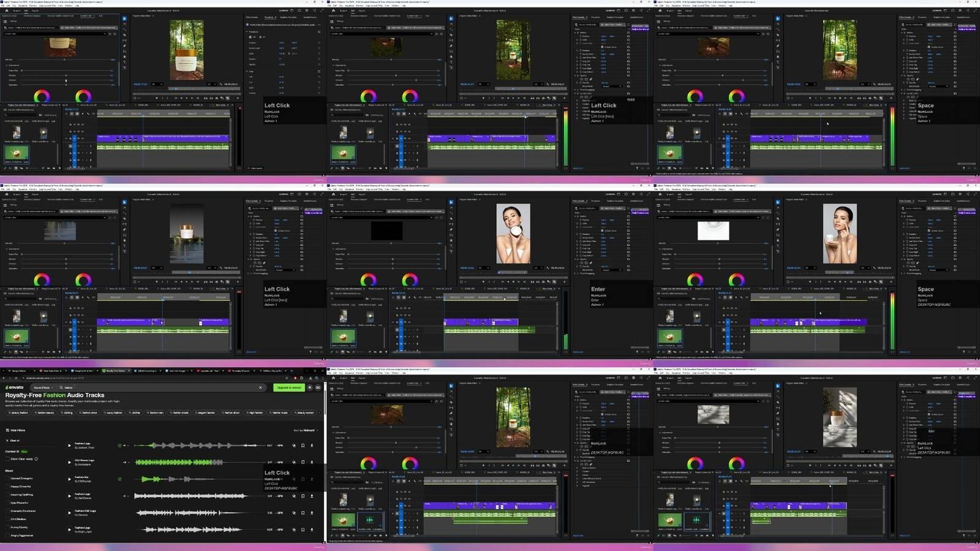Check the Claim Clear ready checkbox
Screen dimensions: 980x551
pyautogui.click(x=7, y=459)
